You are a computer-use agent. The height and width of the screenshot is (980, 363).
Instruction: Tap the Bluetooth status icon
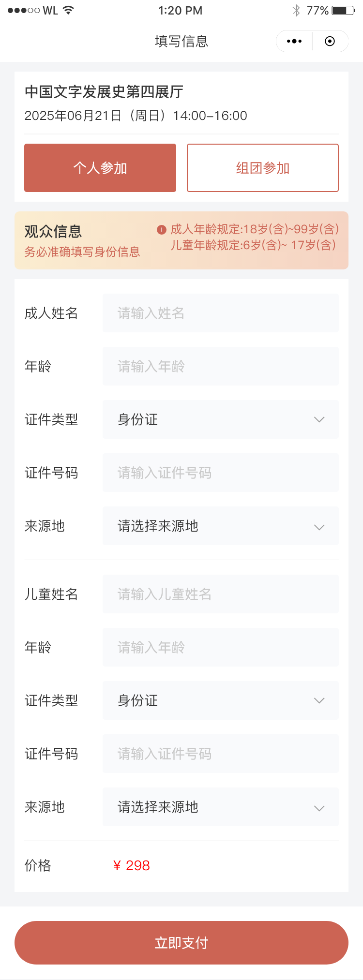pos(296,10)
